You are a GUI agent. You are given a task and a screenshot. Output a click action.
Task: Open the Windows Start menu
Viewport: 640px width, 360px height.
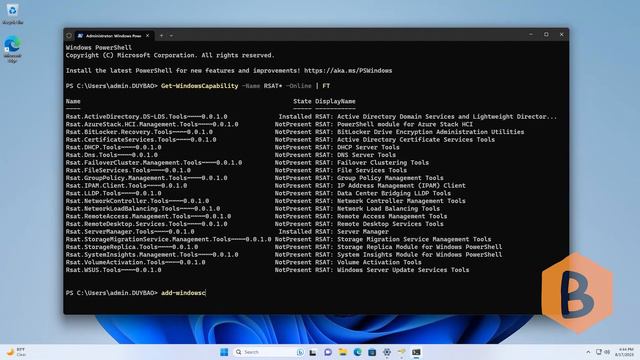pyautogui.click(x=224, y=352)
